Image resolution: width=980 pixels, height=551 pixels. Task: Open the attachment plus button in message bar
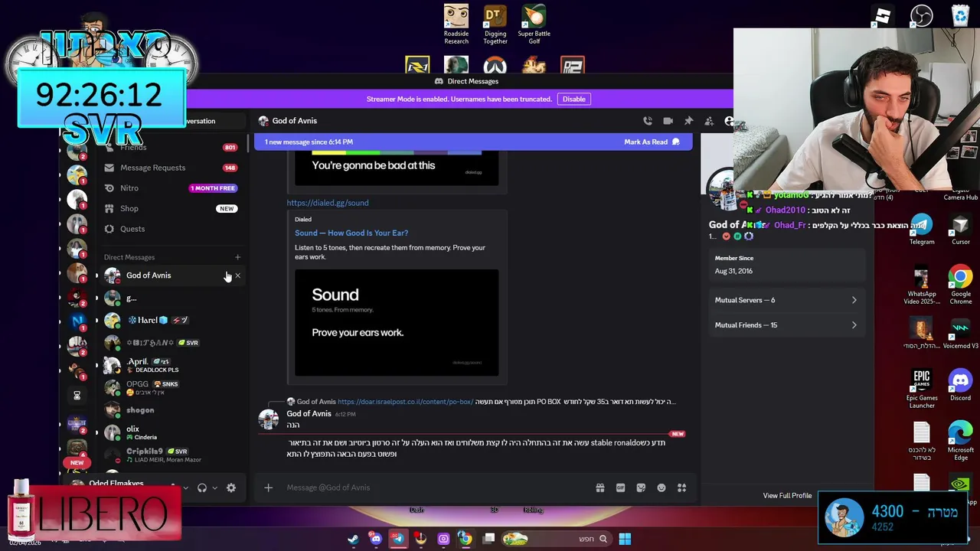268,487
